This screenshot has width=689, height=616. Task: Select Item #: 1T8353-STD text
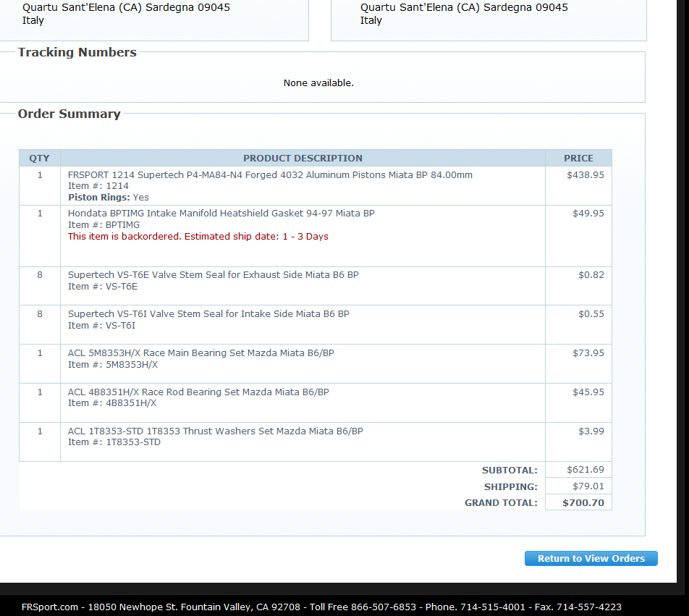[x=114, y=442]
